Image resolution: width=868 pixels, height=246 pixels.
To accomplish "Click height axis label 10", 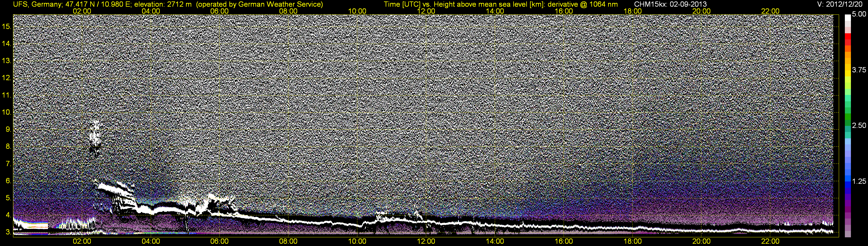I will 7,112.
